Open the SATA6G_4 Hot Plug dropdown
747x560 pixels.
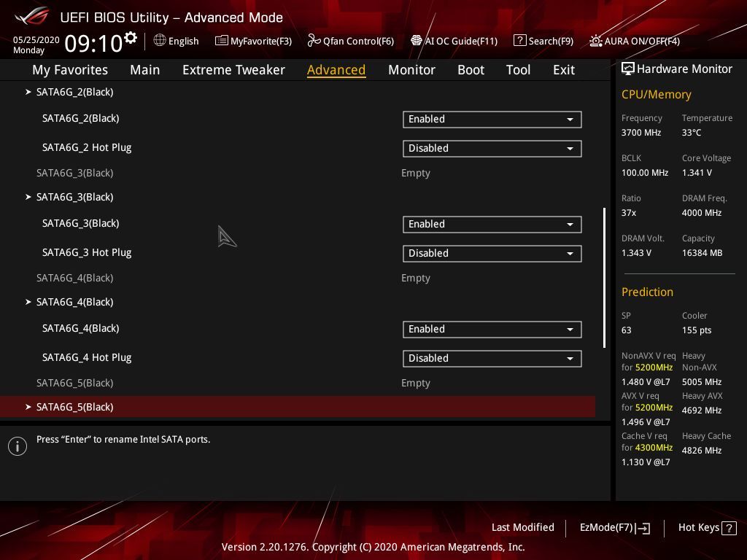(492, 358)
